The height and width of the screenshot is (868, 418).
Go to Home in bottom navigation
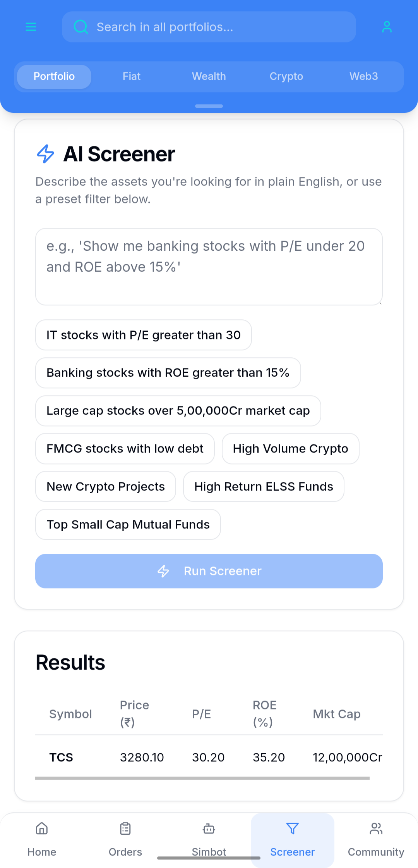(x=42, y=828)
